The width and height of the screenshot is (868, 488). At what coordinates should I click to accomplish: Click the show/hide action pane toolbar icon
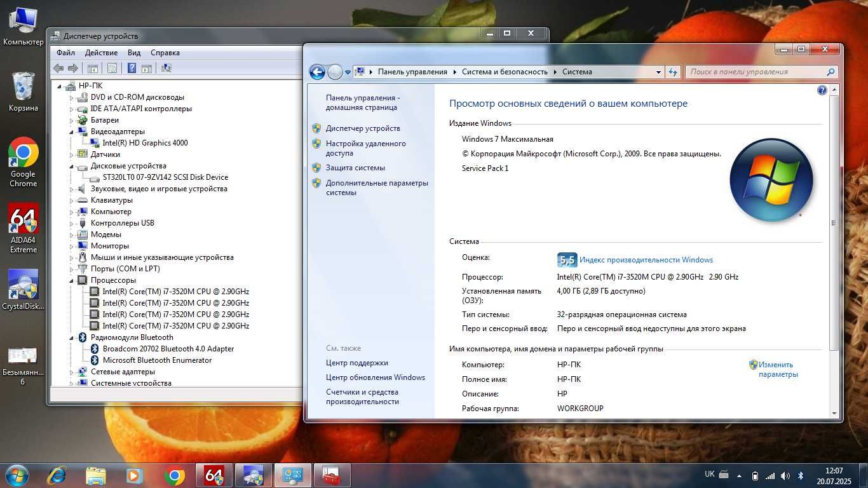point(146,68)
